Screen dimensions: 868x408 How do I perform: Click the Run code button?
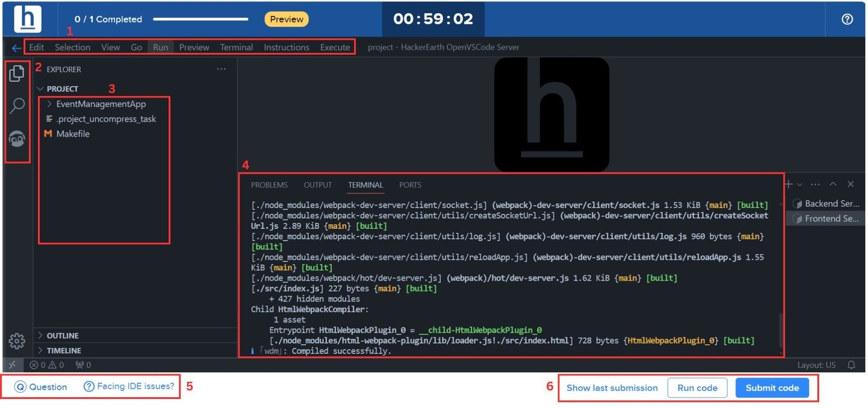[x=697, y=388]
